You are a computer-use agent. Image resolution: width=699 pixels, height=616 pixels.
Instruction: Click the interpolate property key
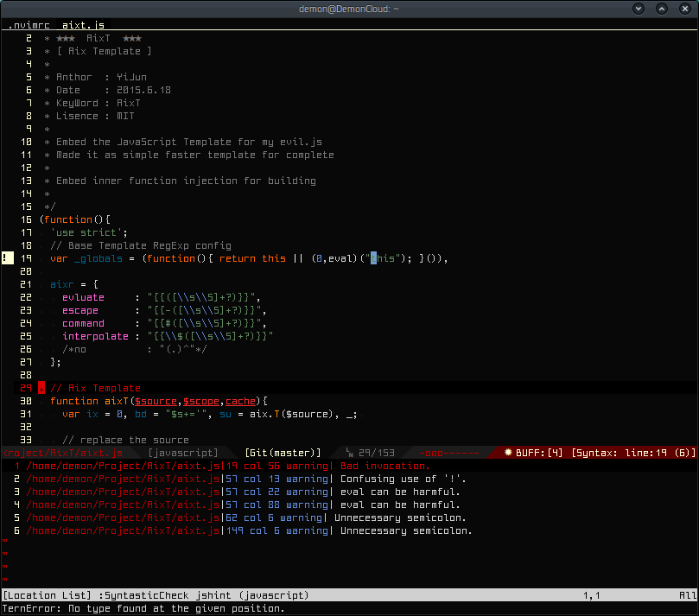pos(95,336)
